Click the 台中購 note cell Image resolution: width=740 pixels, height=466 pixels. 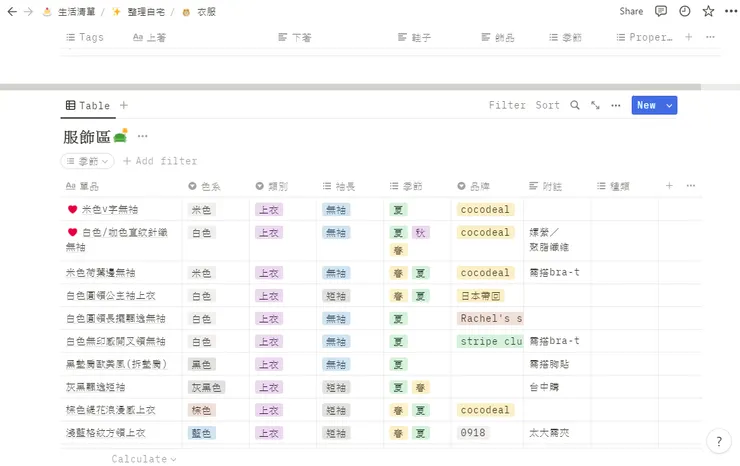[544, 387]
